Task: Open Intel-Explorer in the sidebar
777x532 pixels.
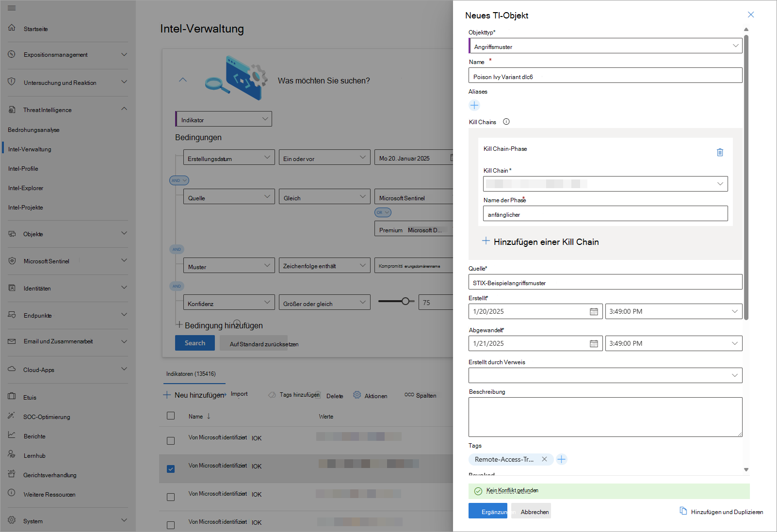Action: click(x=26, y=188)
